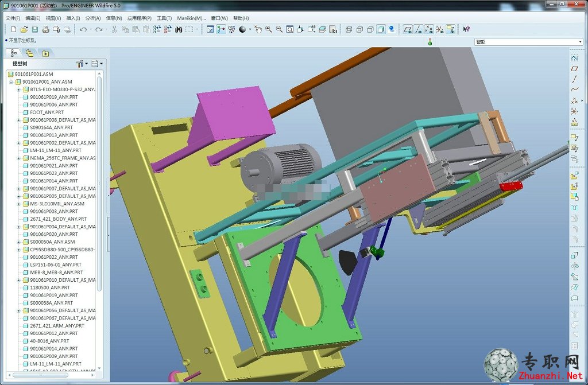The width and height of the screenshot is (588, 385).
Task: Open a file with the folder icon
Action: 24,29
